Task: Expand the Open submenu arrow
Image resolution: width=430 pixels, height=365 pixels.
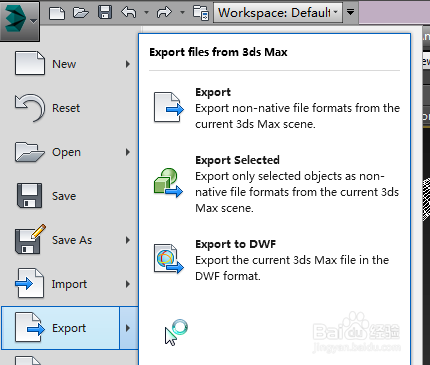Action: (x=128, y=152)
